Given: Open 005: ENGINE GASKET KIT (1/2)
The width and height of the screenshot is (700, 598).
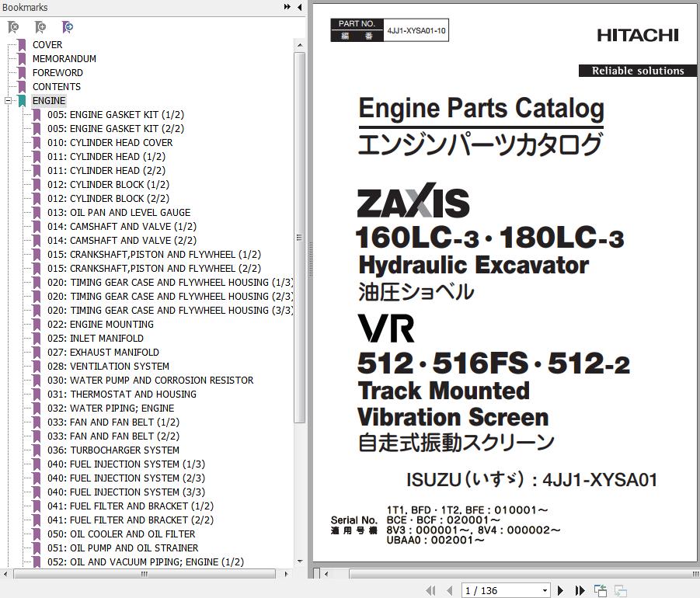Looking at the screenshot, I should (x=116, y=114).
